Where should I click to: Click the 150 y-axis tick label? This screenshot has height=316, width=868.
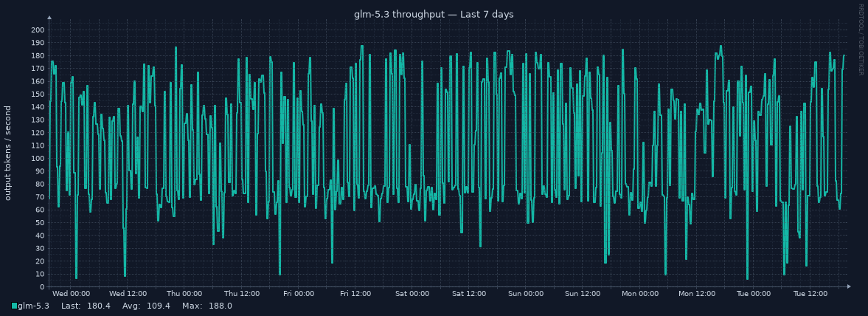(x=38, y=95)
